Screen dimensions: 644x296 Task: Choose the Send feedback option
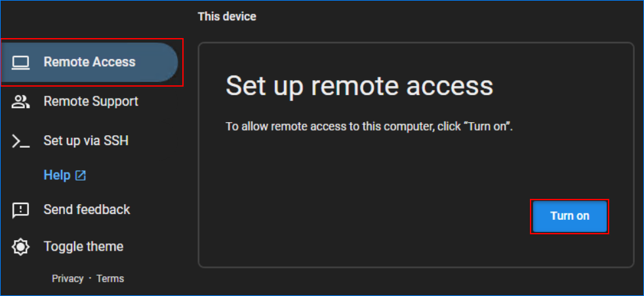(87, 210)
